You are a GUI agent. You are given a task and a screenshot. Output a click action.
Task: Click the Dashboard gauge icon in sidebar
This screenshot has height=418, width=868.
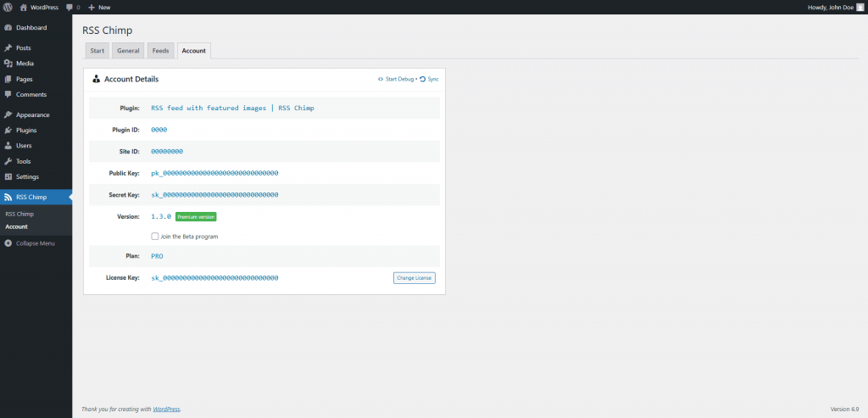pyautogui.click(x=8, y=28)
